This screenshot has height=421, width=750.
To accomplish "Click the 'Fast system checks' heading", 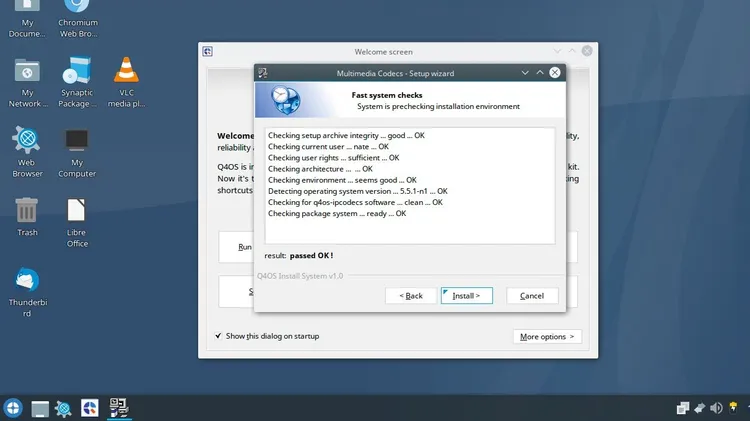I will 387,95.
